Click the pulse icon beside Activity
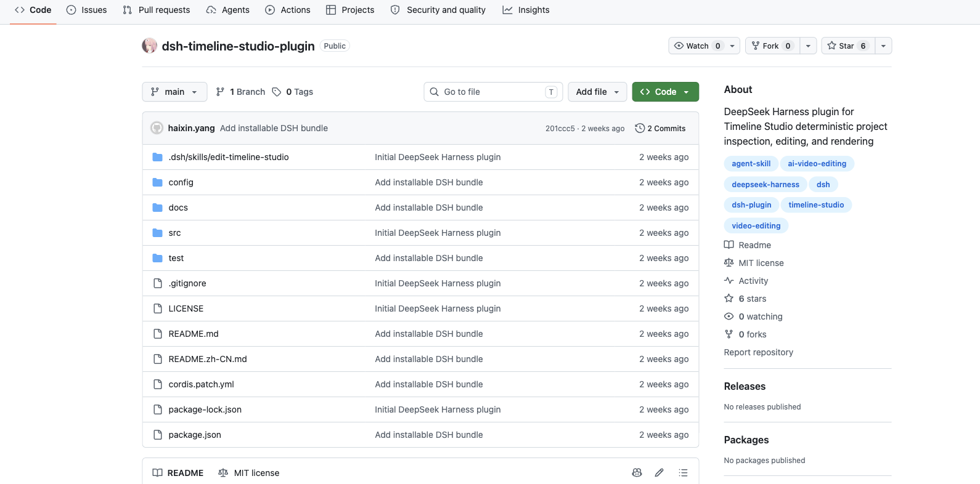This screenshot has width=980, height=484. point(729,281)
